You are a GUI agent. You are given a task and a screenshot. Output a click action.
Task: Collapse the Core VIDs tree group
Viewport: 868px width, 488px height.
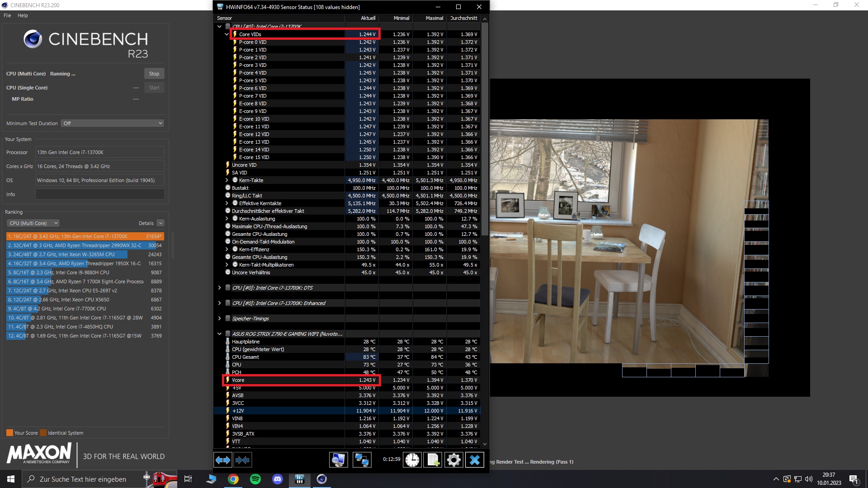[227, 34]
